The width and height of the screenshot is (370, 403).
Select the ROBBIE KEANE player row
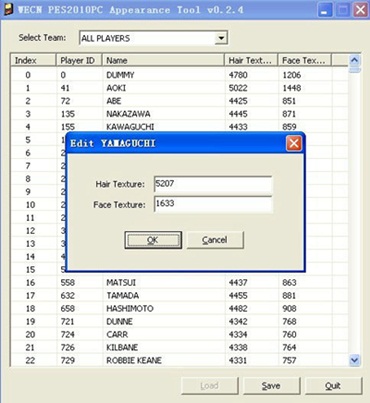[x=179, y=361]
